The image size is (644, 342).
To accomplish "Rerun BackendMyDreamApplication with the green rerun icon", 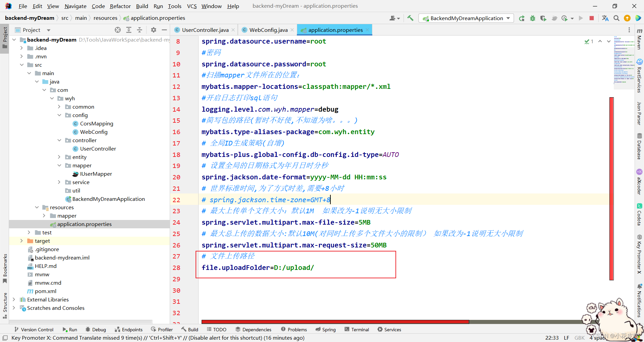I will pos(522,18).
